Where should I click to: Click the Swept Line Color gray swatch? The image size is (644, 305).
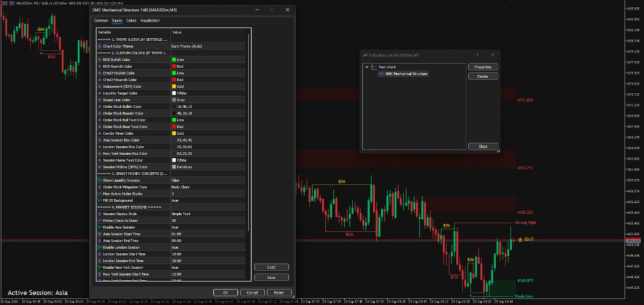(174, 100)
